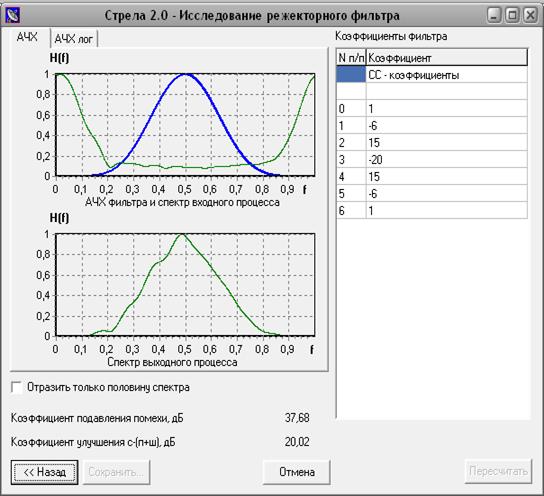
Task: Select the 'АЧХ' tab
Action: pyautogui.click(x=27, y=37)
